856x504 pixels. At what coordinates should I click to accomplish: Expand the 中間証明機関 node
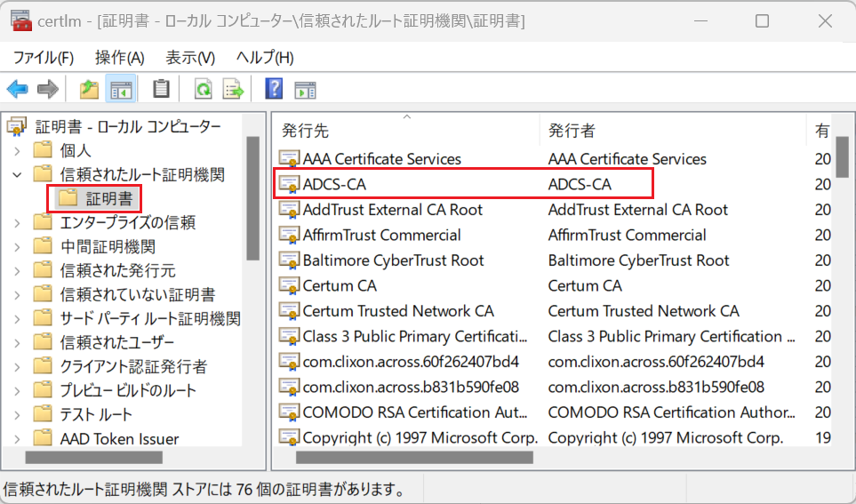(x=18, y=247)
